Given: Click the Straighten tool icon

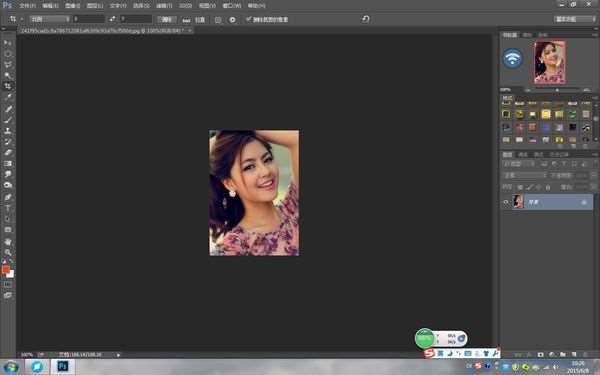Looking at the screenshot, I should point(186,20).
